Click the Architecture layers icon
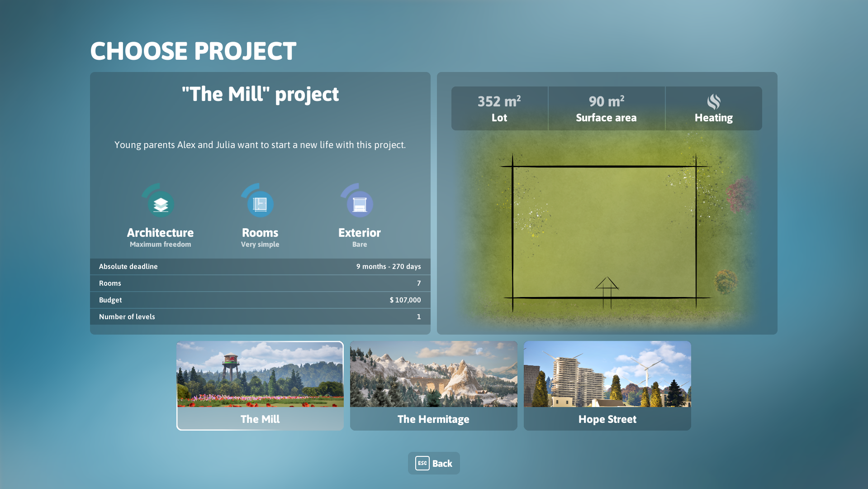The width and height of the screenshot is (868, 489). 161,204
